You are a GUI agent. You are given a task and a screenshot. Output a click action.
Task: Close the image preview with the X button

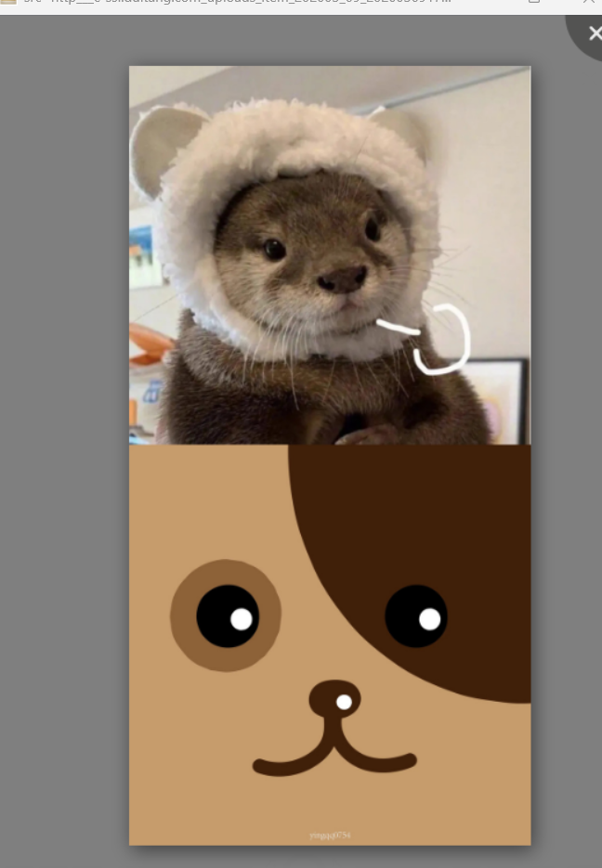tap(591, 32)
